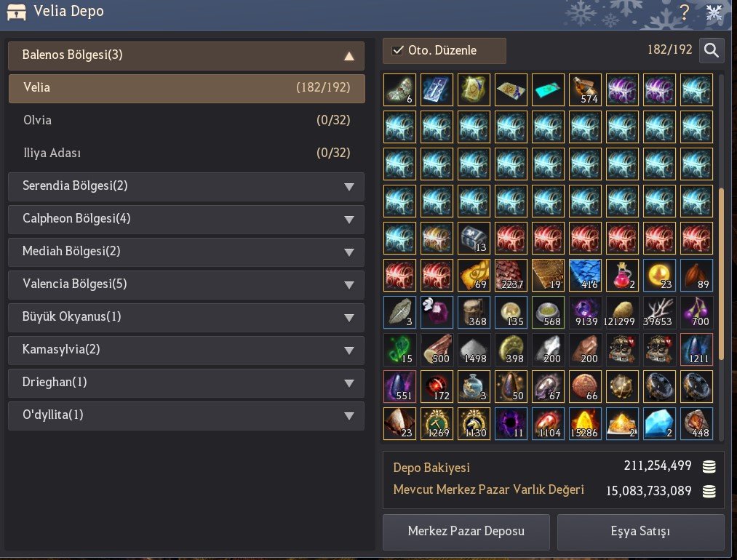The height and width of the screenshot is (560, 737).
Task: Click the Eşya Satışı button
Action: pos(640,532)
